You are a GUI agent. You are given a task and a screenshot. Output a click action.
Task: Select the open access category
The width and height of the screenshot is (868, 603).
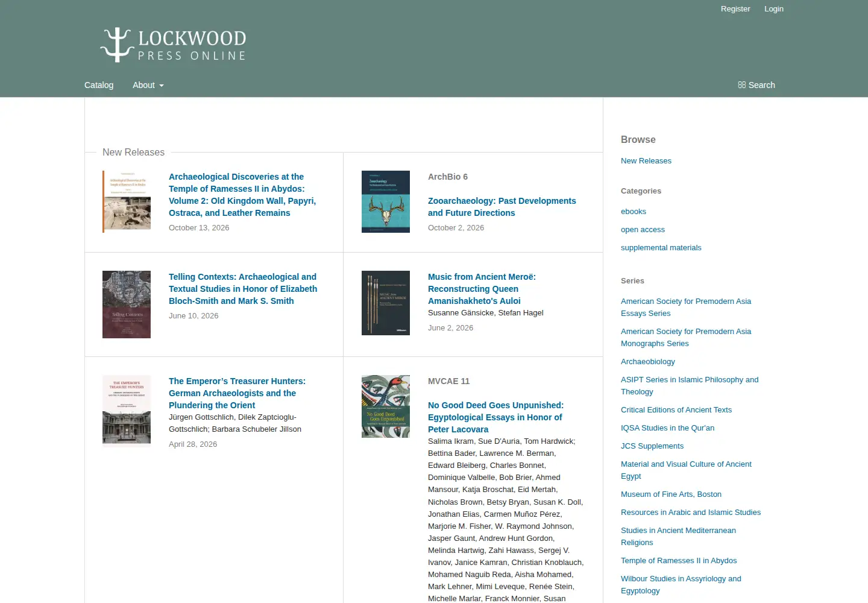tap(643, 230)
